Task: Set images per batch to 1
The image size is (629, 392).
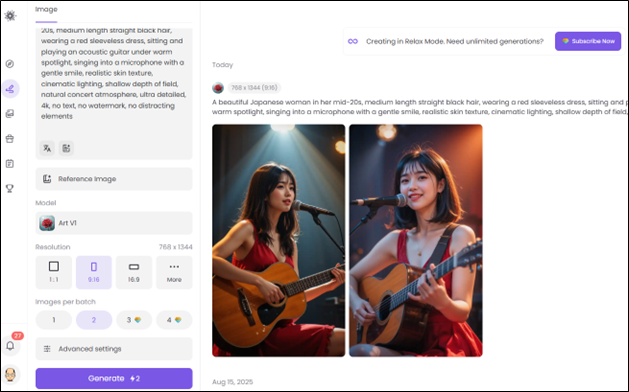Action: 54,320
